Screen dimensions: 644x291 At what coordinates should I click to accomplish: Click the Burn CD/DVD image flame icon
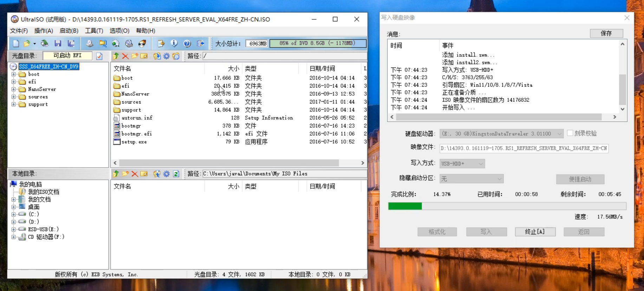pyautogui.click(x=142, y=43)
